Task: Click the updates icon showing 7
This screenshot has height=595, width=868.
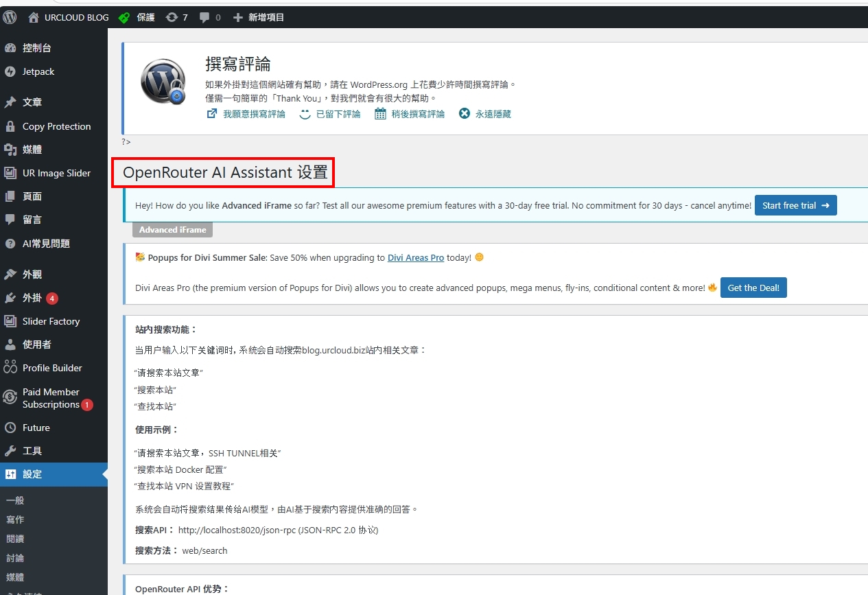Action: (172, 17)
